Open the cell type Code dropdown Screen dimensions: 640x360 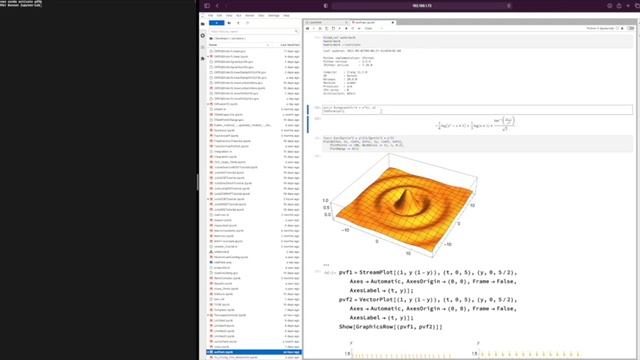pos(373,29)
